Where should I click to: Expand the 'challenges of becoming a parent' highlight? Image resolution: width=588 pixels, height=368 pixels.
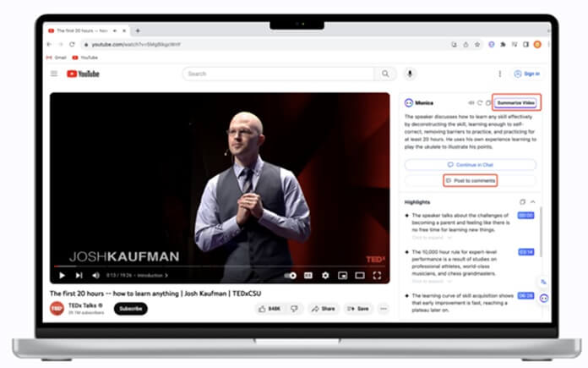[x=432, y=238]
